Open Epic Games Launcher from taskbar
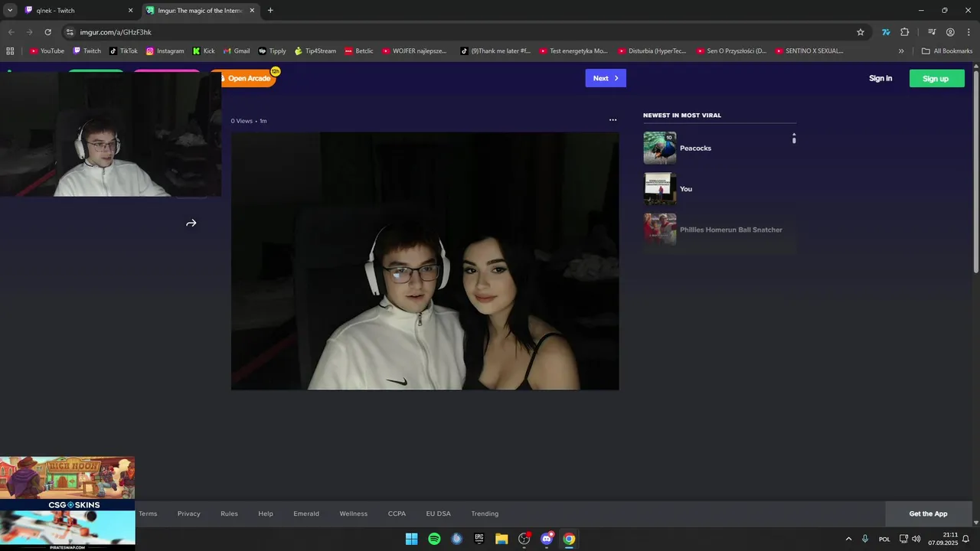This screenshot has width=980, height=551. 479,539
